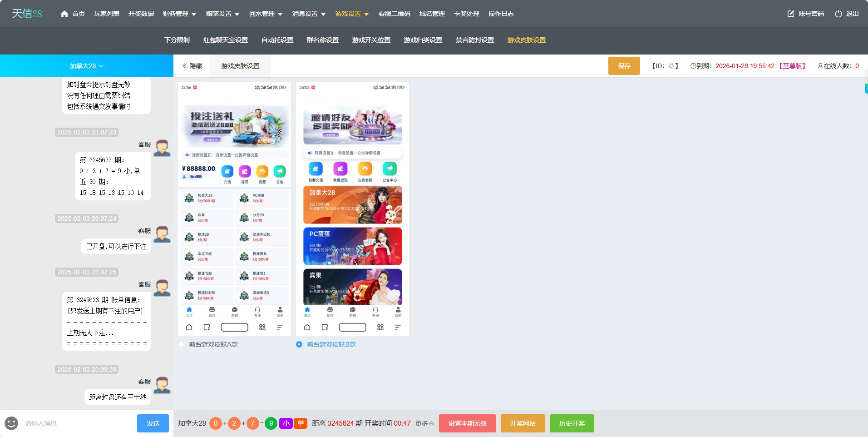Switch to 游戏开关位置 submenu
The image size is (868, 437).
(x=371, y=40)
